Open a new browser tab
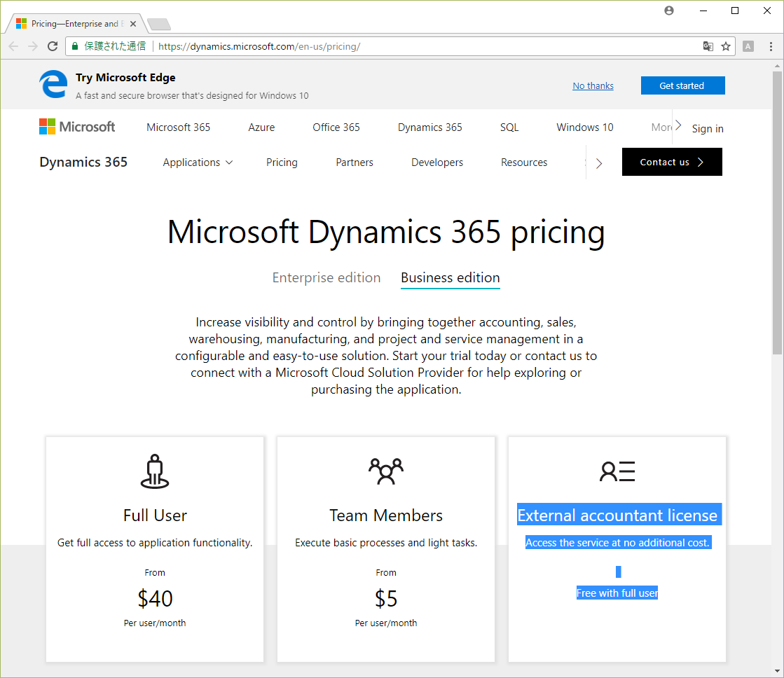This screenshot has width=784, height=678. click(159, 24)
